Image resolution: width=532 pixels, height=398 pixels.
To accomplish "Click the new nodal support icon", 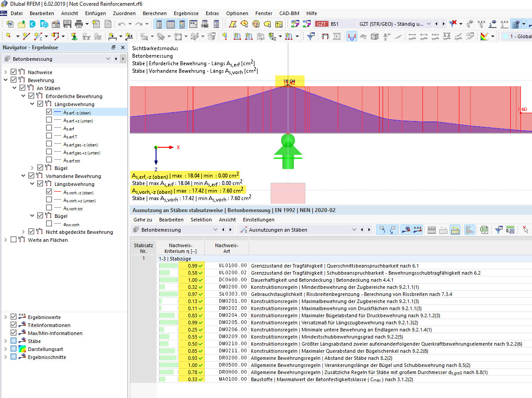I will click(74, 36).
